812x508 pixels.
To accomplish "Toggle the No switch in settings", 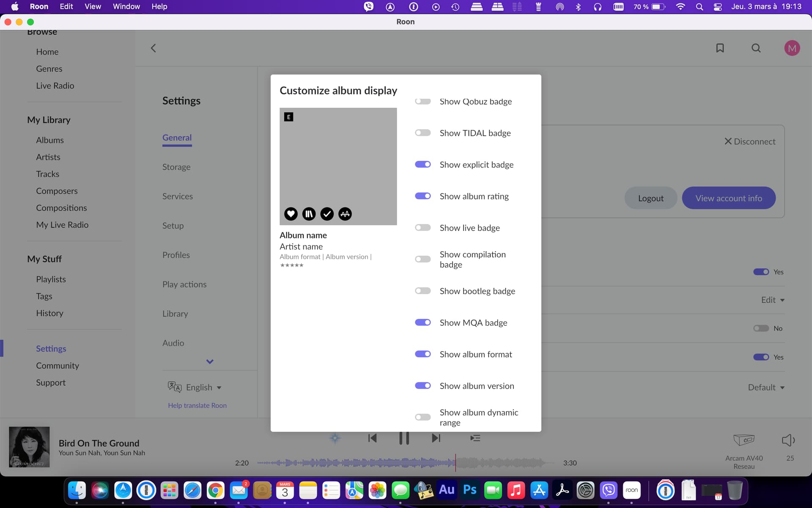I will point(761,329).
